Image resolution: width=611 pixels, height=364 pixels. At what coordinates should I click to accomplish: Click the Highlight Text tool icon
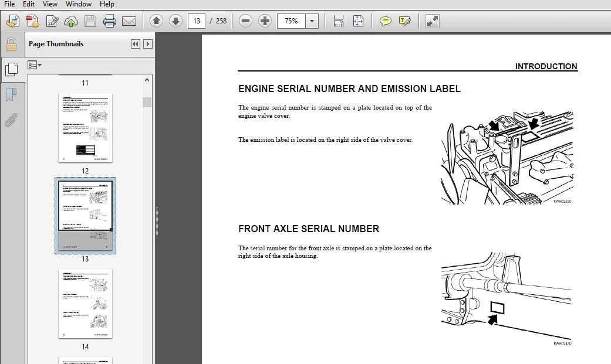404,21
